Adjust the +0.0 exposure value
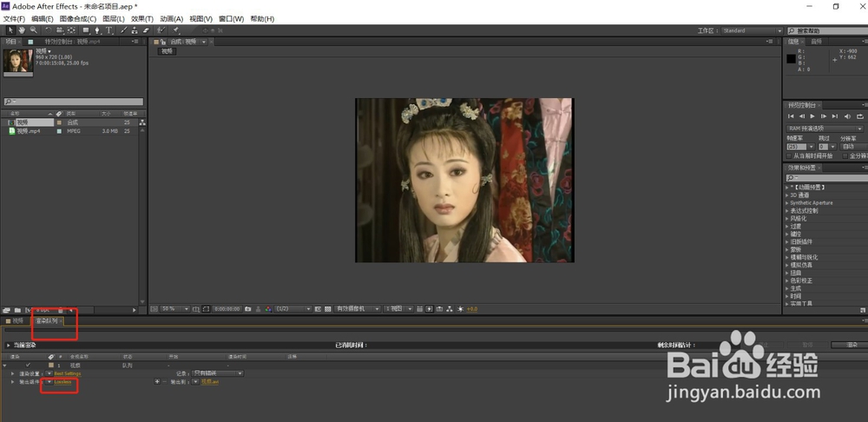Image resolution: width=868 pixels, height=422 pixels. tap(471, 309)
